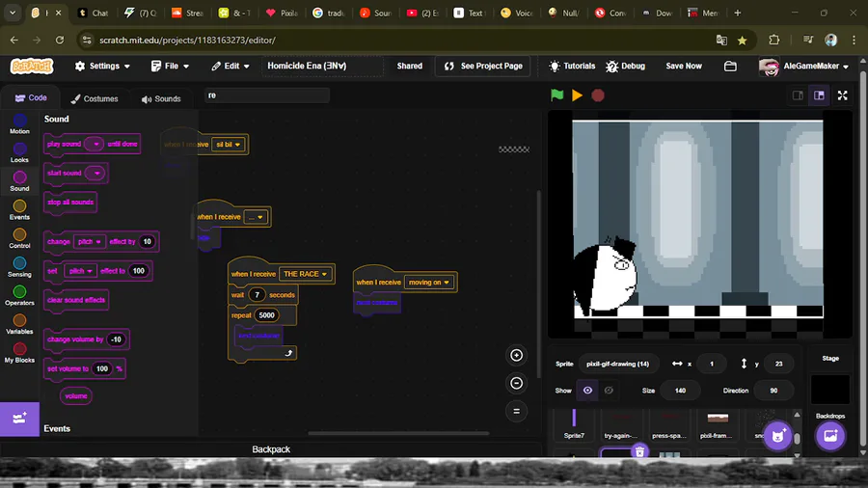The height and width of the screenshot is (488, 868).
Task: Stop the project with the red stop button
Action: pos(598,95)
